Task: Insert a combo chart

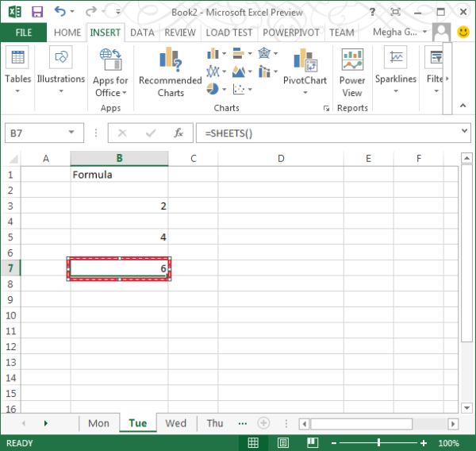Action: click(x=264, y=71)
